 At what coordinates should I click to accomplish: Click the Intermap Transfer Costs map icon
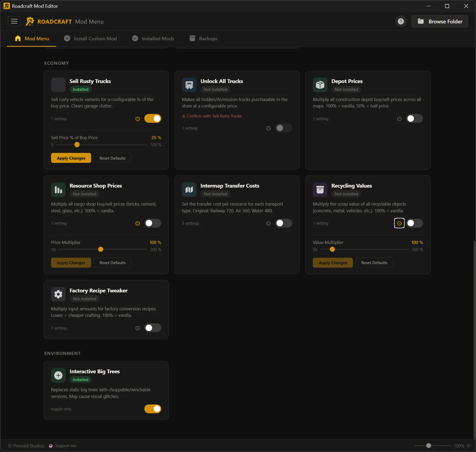click(x=189, y=190)
